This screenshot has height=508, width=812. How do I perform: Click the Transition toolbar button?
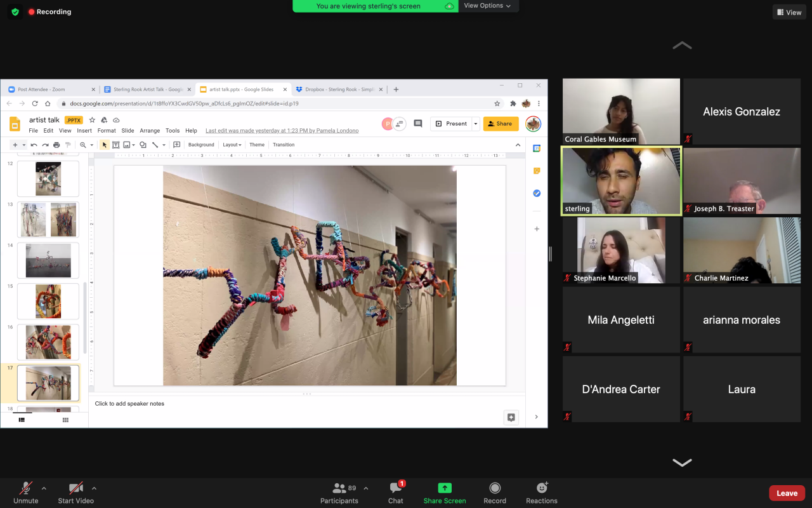click(x=284, y=145)
